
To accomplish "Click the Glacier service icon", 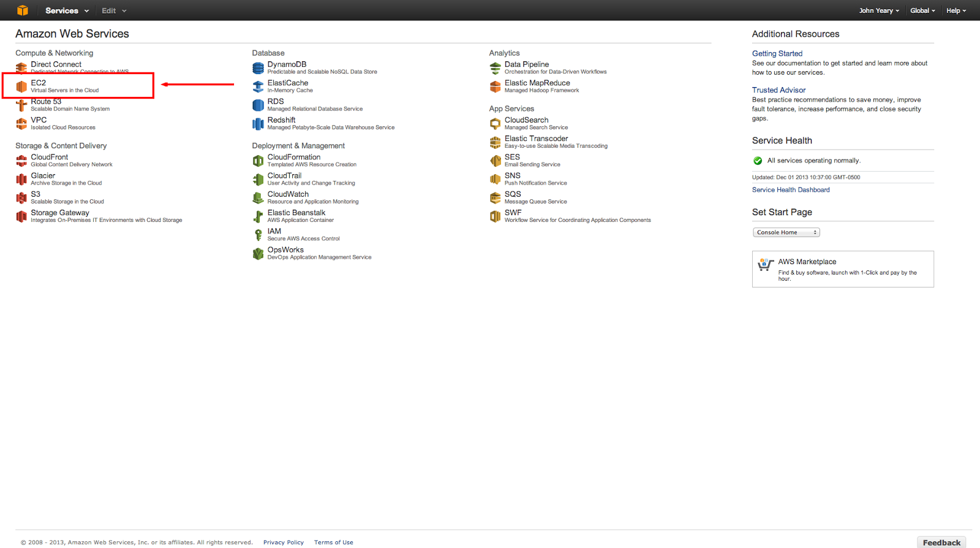I will pos(21,179).
